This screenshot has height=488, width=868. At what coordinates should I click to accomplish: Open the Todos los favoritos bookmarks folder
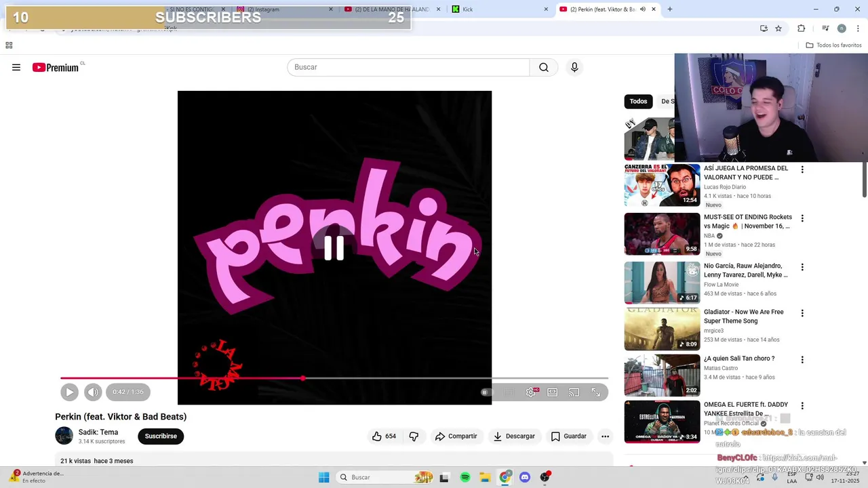point(833,45)
